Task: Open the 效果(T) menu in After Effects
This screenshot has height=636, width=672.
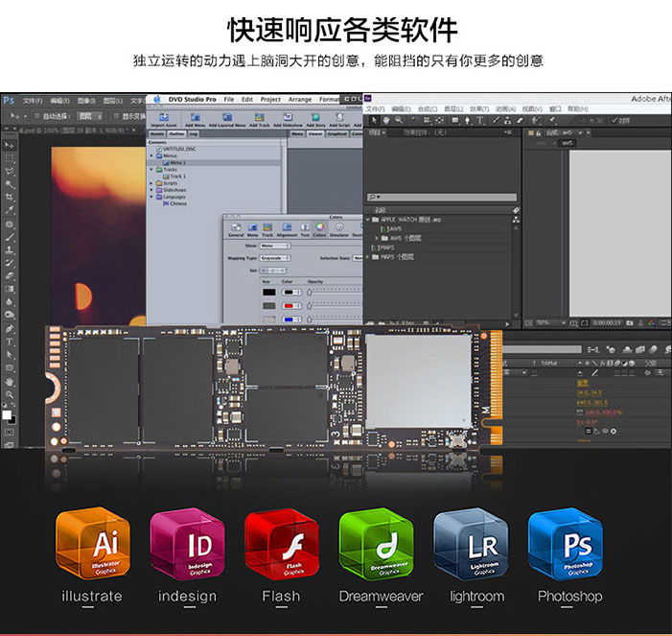Action: coord(478,109)
